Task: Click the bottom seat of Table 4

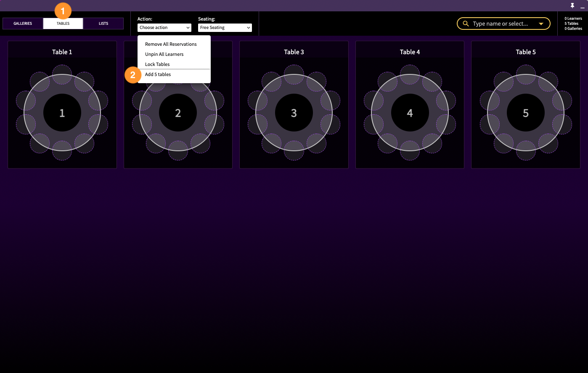Action: coord(410,150)
